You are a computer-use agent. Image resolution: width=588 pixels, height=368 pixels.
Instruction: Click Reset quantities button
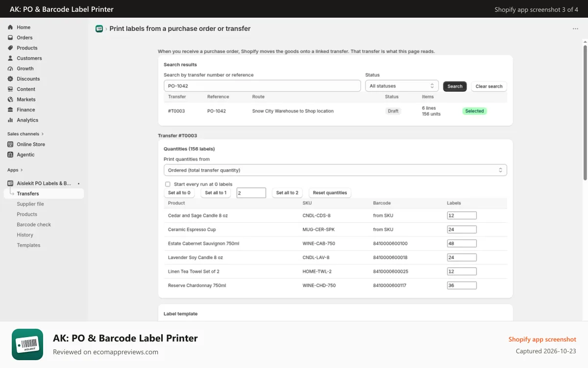coord(330,193)
